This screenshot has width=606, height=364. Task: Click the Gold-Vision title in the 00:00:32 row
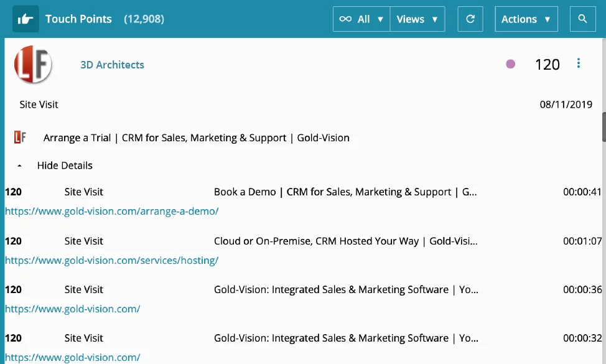[347, 338]
